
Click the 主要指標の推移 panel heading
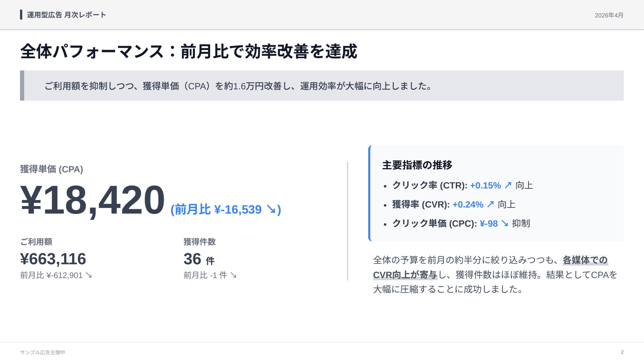click(417, 165)
